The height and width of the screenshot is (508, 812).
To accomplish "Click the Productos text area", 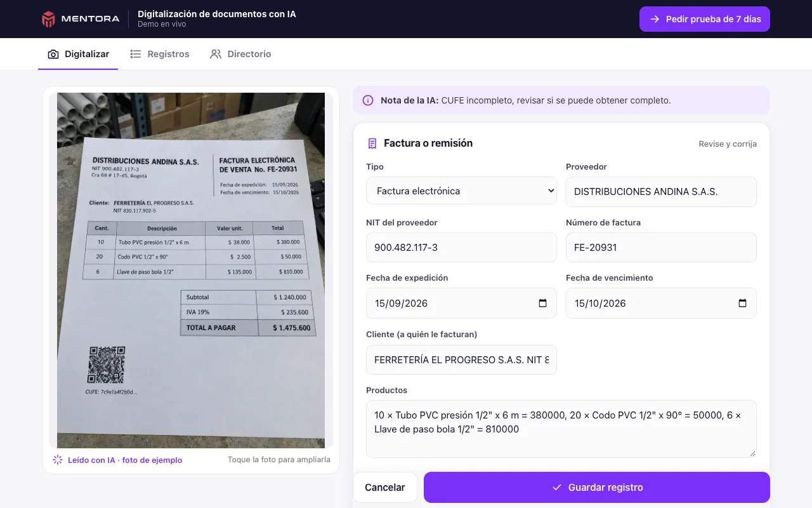I will [x=561, y=429].
